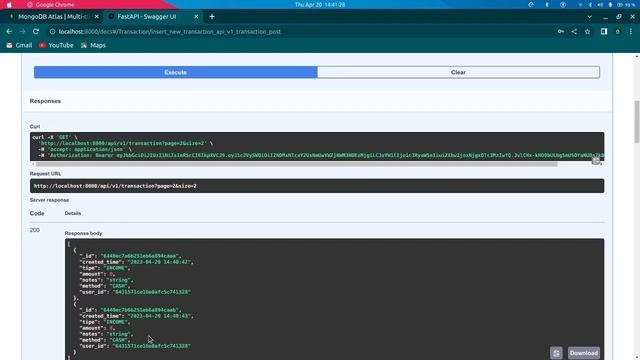Open a new browser tab
Viewport: 640px width, 360px height.
pyautogui.click(x=212, y=17)
